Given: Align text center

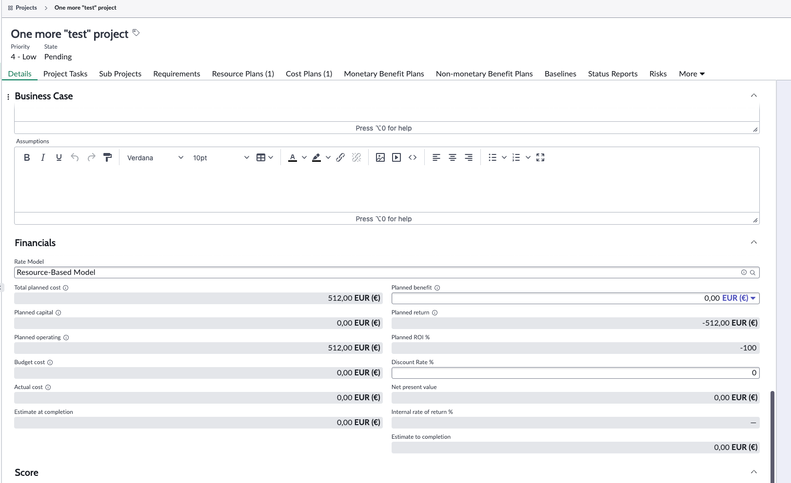Looking at the screenshot, I should (453, 157).
